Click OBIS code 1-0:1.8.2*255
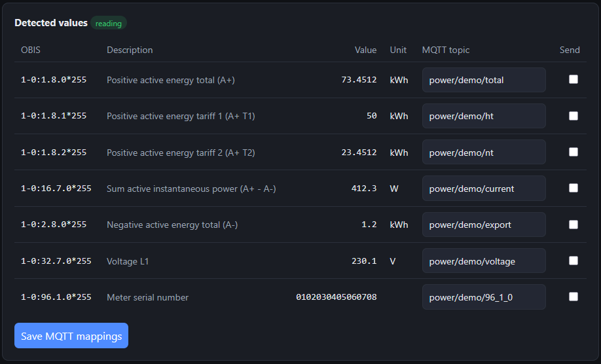The height and width of the screenshot is (364, 601). tap(54, 152)
